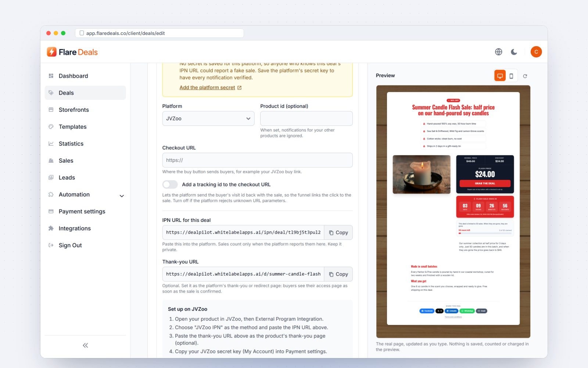
Task: Click the LinkedIn share button in preview
Action: [451, 311]
